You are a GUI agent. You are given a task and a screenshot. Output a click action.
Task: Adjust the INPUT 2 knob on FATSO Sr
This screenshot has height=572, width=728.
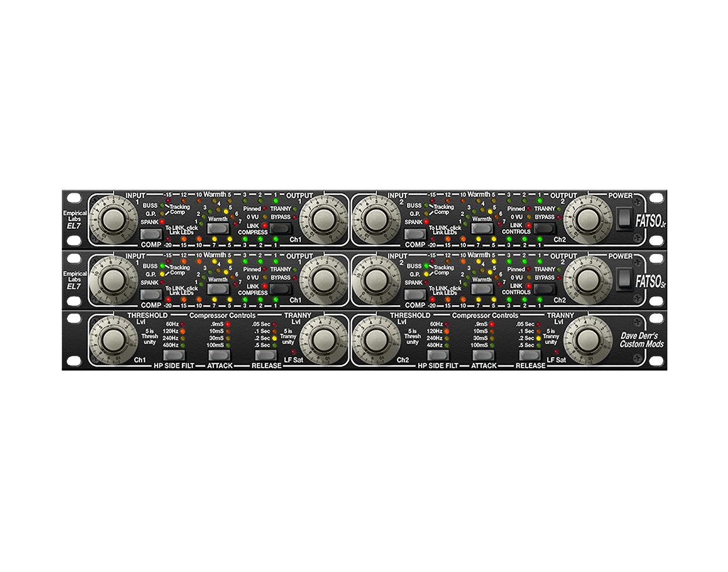coord(376,280)
